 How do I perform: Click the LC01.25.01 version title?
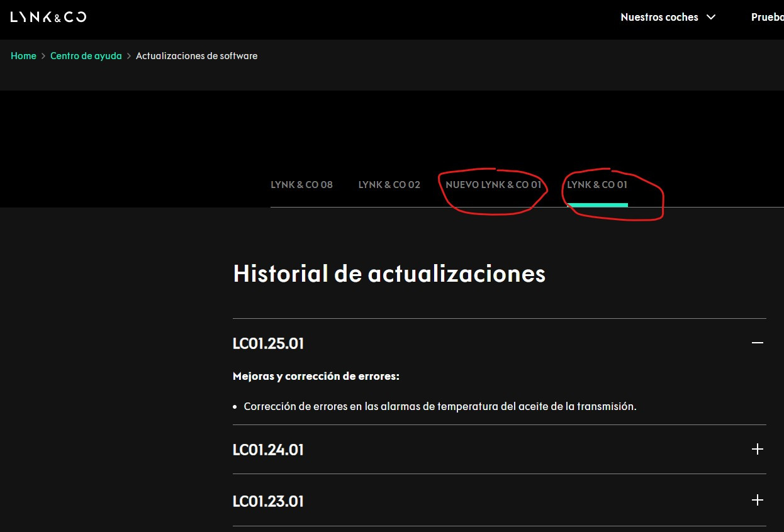tap(268, 344)
